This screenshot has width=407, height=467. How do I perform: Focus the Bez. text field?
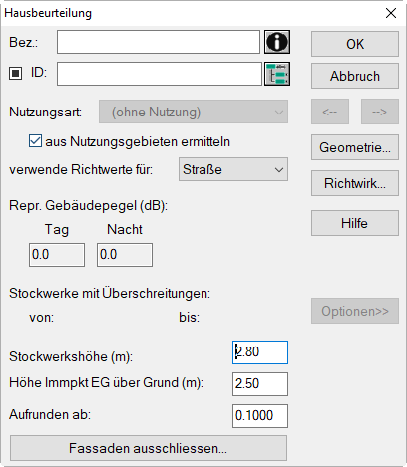click(158, 42)
